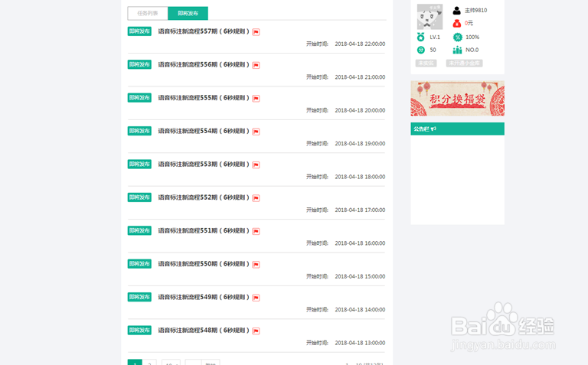
Task: Click the 公告栏 header bar
Action: tap(458, 129)
